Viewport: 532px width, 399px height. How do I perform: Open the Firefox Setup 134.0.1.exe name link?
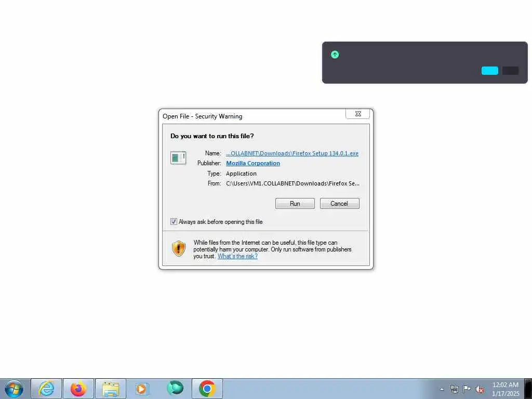[292, 153]
